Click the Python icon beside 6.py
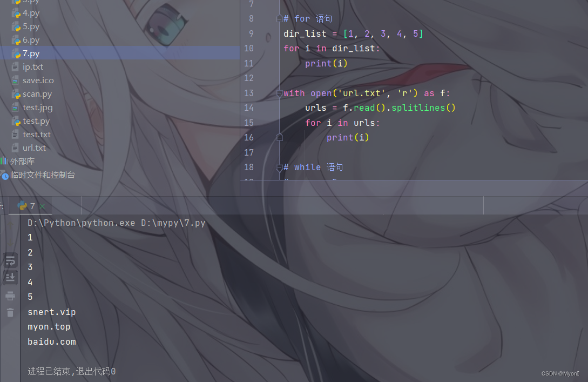This screenshot has height=382, width=588. (16, 40)
